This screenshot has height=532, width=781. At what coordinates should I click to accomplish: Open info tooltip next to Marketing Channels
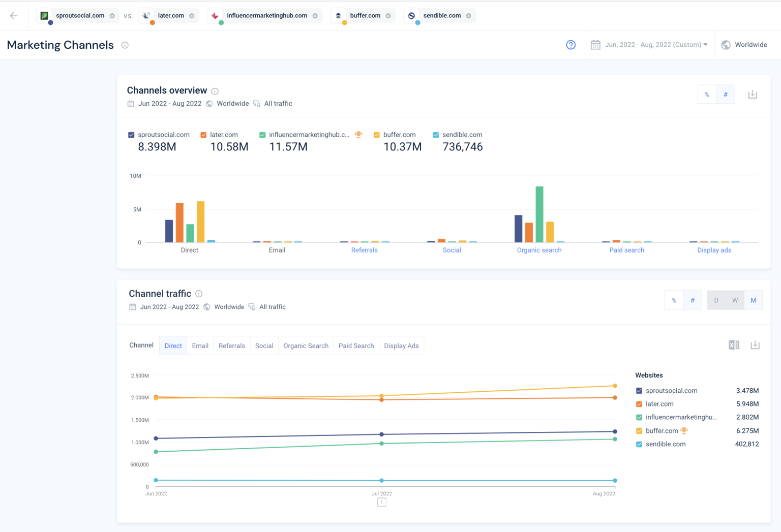(125, 45)
